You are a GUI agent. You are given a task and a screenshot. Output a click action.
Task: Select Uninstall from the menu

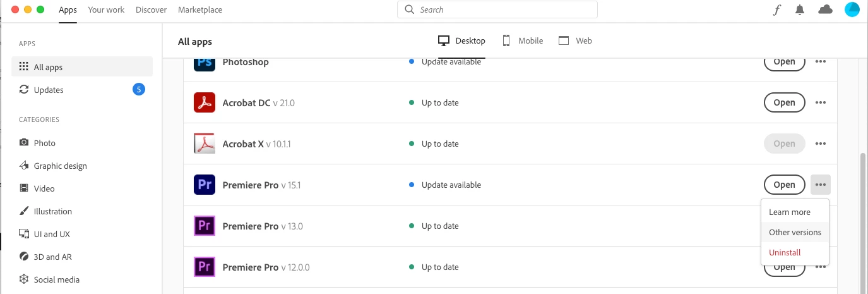point(795,252)
